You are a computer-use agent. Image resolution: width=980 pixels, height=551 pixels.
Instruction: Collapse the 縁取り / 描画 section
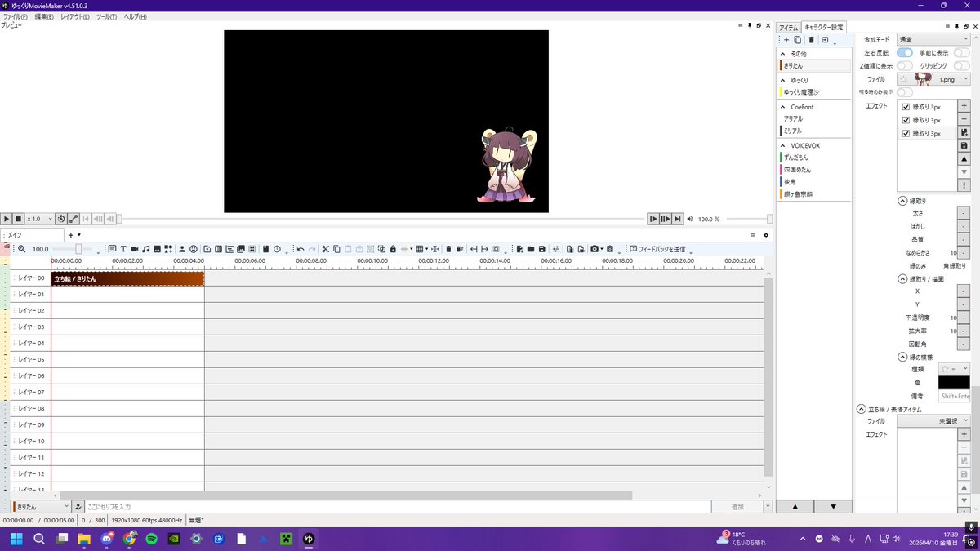click(902, 279)
